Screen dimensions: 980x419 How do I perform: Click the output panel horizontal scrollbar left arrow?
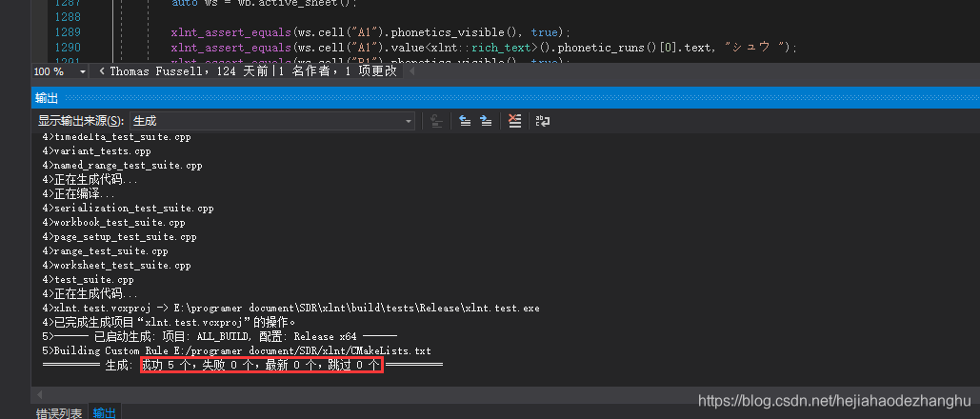tap(40, 394)
